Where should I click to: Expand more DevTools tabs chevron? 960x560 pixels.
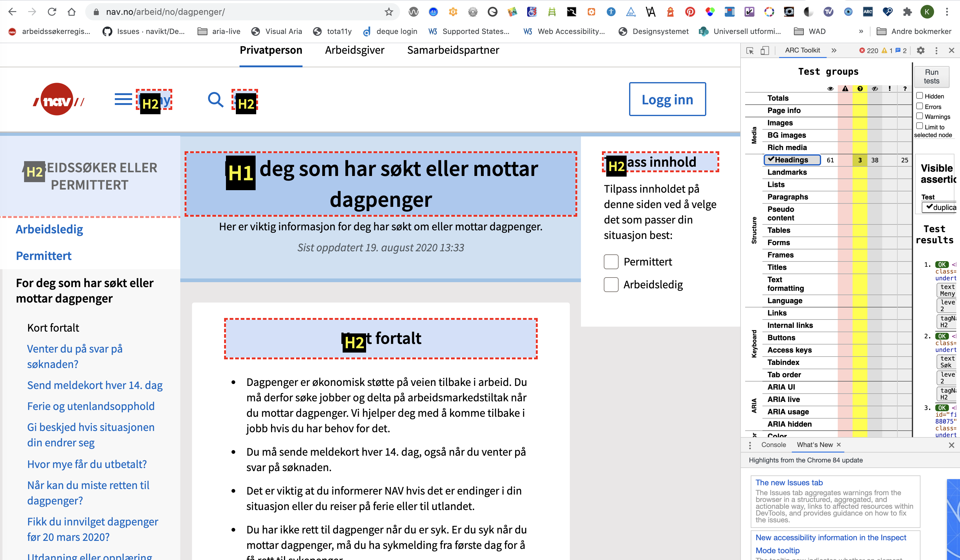pos(834,51)
